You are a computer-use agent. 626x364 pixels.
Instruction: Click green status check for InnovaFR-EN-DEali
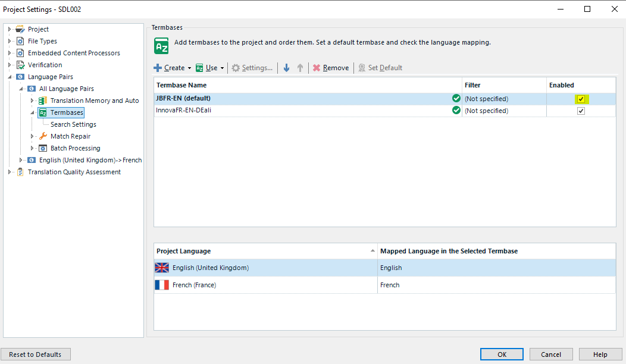tap(456, 110)
